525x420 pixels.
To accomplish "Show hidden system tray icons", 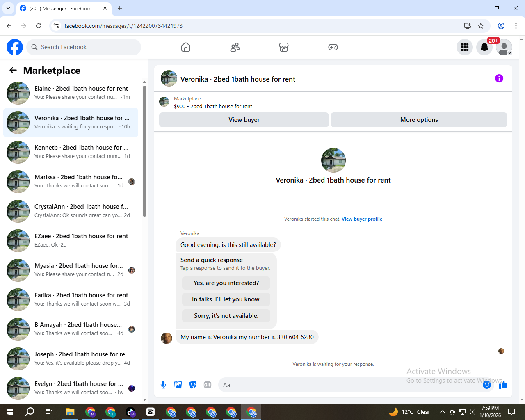I will tap(442, 412).
